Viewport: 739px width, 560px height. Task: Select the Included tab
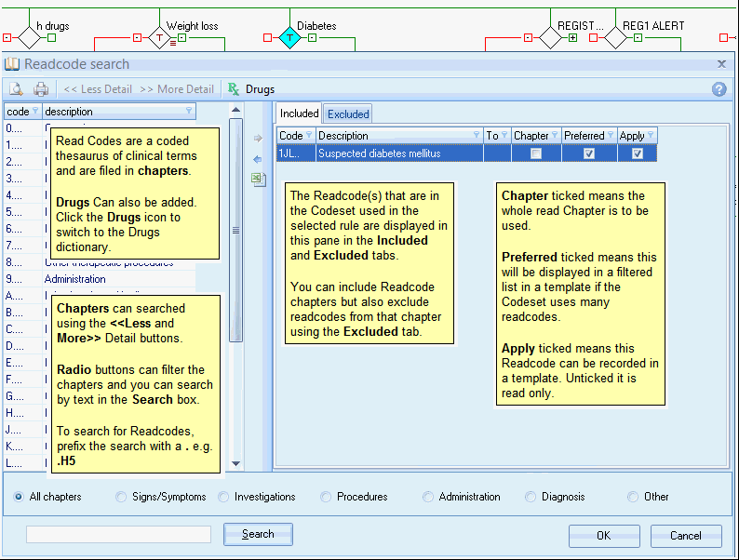(299, 113)
